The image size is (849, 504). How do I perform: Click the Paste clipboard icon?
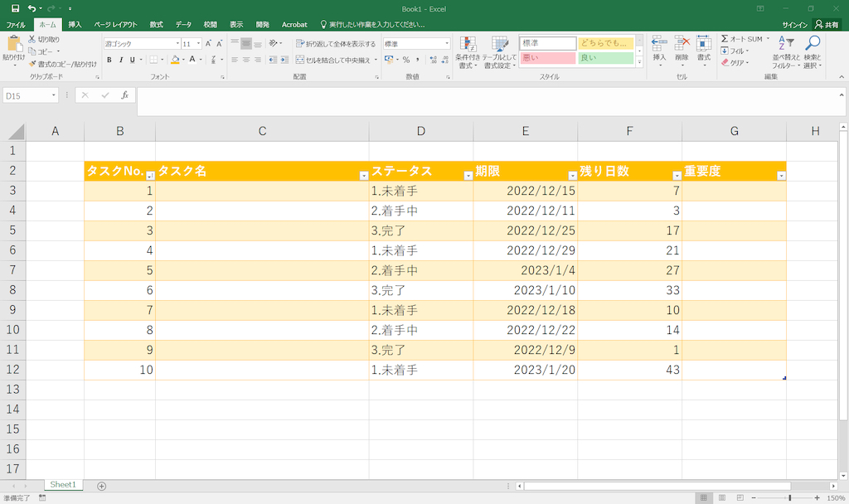tap(13, 44)
